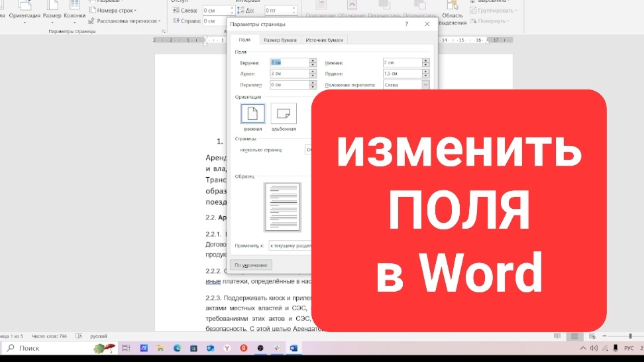This screenshot has width=644, height=362.
Task: Click the zoom out minus button
Action: tap(604, 336)
